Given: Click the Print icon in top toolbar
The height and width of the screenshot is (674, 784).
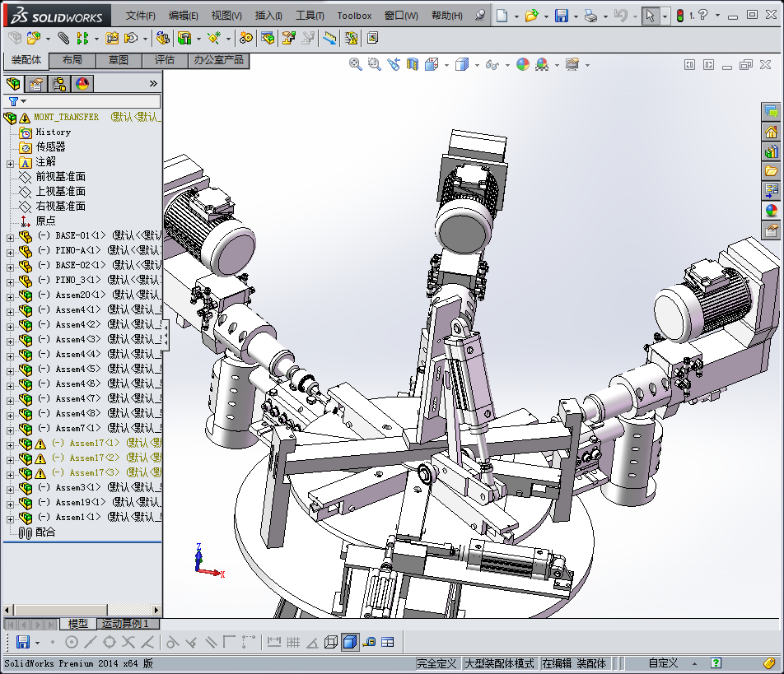Looking at the screenshot, I should click(x=590, y=16).
